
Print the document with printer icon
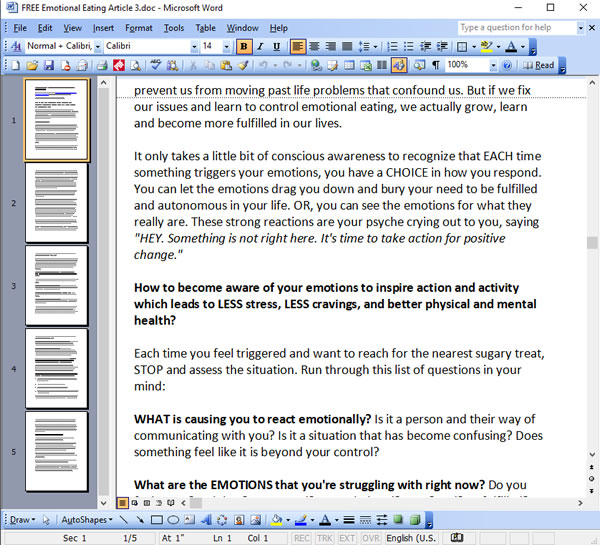click(x=101, y=65)
